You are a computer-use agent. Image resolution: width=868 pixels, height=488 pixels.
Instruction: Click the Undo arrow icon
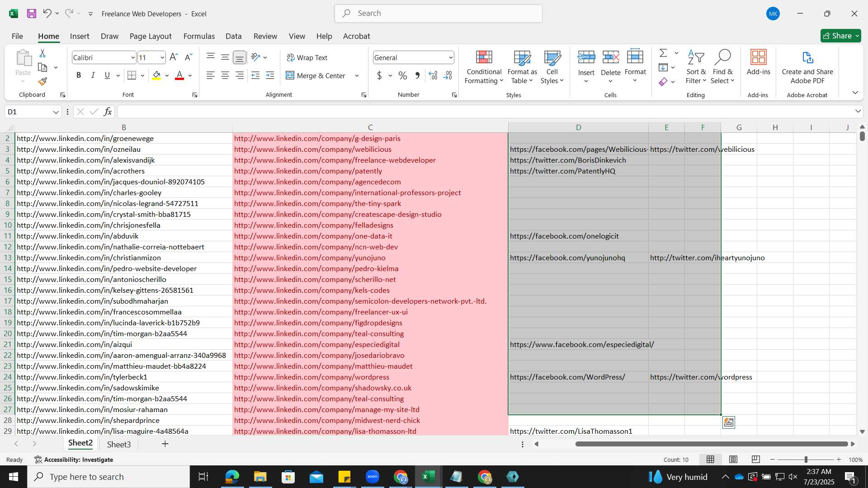47,14
